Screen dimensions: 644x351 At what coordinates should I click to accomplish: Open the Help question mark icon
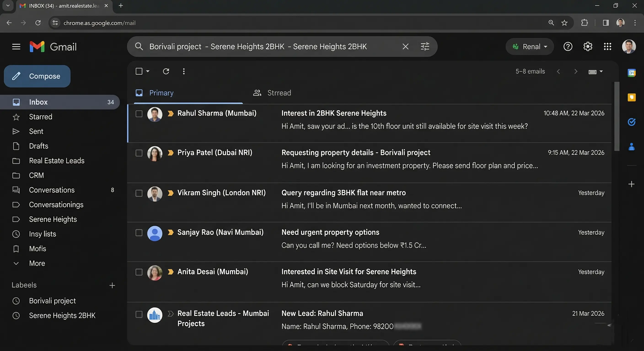(568, 46)
